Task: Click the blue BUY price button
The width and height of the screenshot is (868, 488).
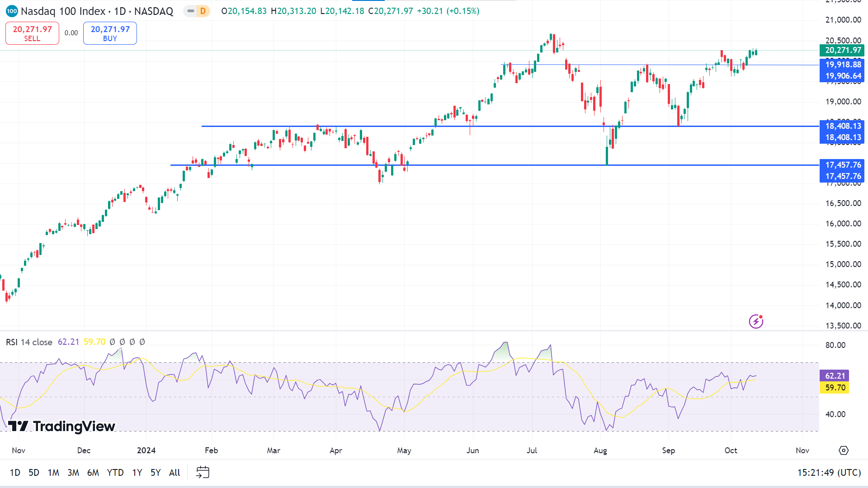Action: click(110, 33)
